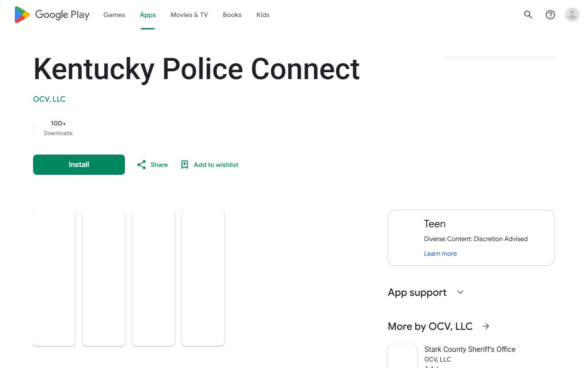Open the OCV, LLC developer link

(x=49, y=99)
